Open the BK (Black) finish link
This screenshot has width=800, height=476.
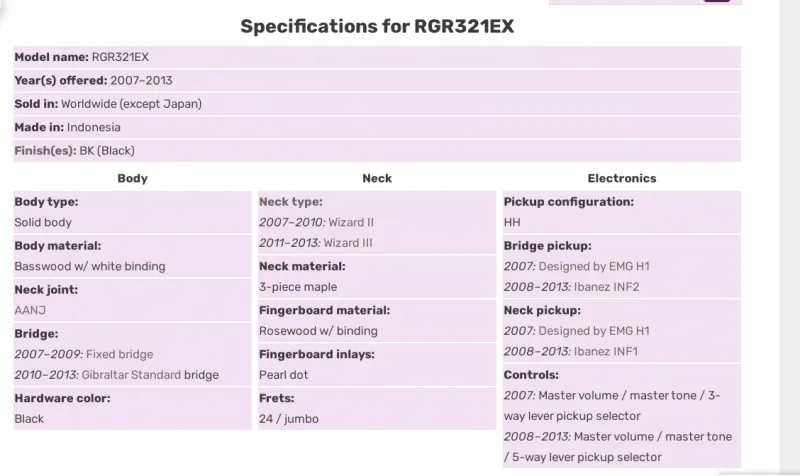[x=107, y=151]
